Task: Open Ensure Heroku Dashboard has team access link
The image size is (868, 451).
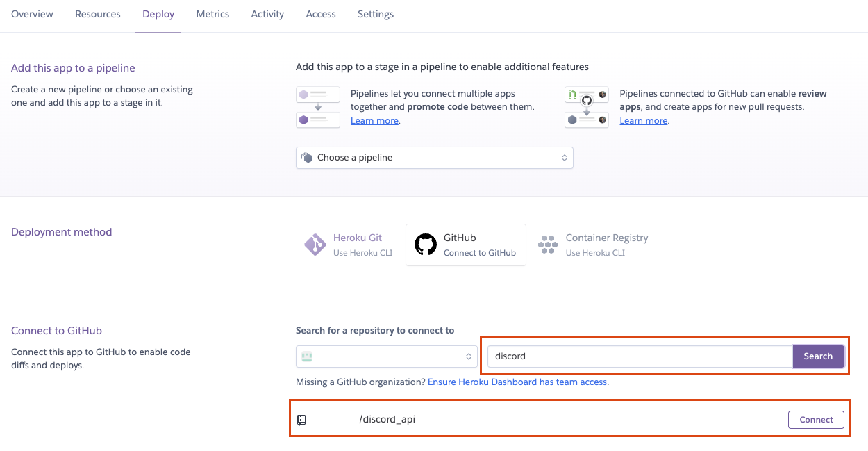Action: coord(517,382)
